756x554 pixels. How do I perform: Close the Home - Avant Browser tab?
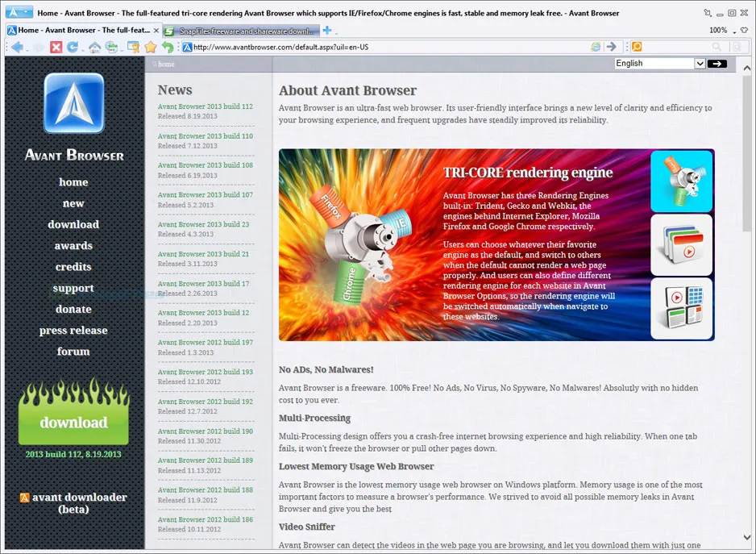[x=156, y=31]
